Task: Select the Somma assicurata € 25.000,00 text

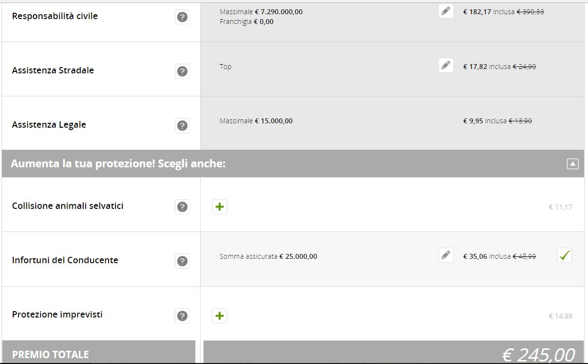Action: (x=268, y=256)
